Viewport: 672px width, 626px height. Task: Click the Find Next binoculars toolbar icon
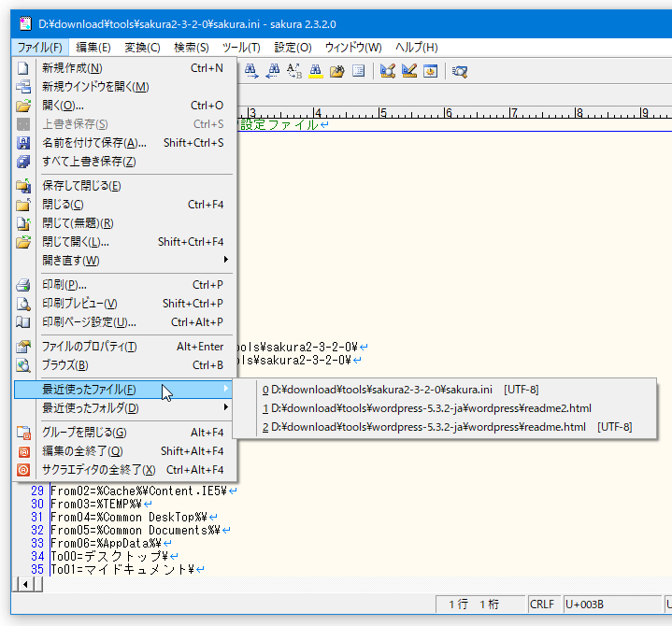[251, 71]
